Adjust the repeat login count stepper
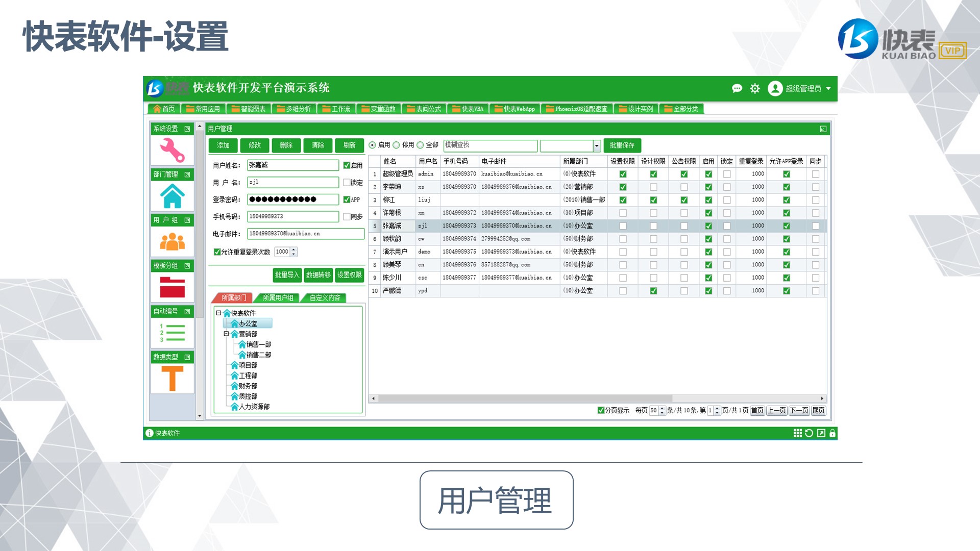The height and width of the screenshot is (551, 980). point(293,252)
